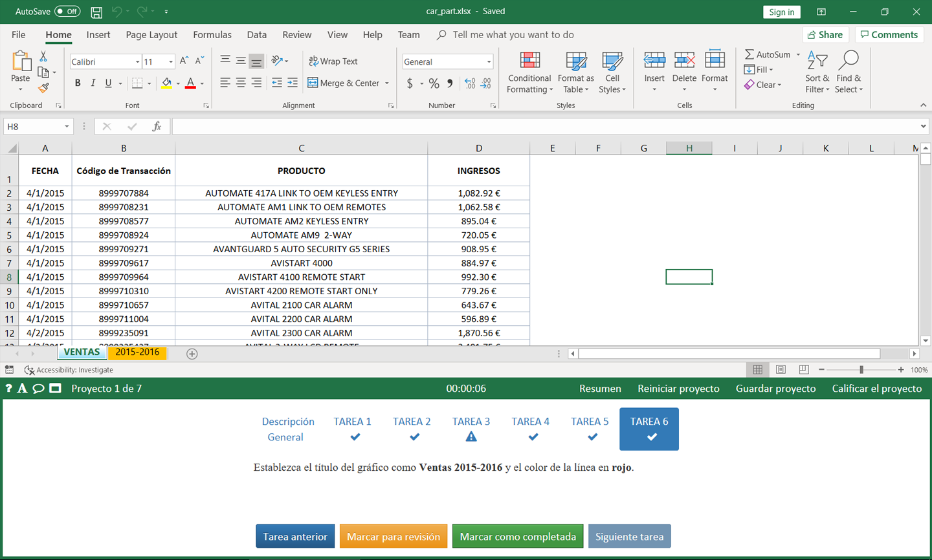932x560 pixels.
Task: Open Conditional Formatting in the Styles group
Action: (x=529, y=72)
